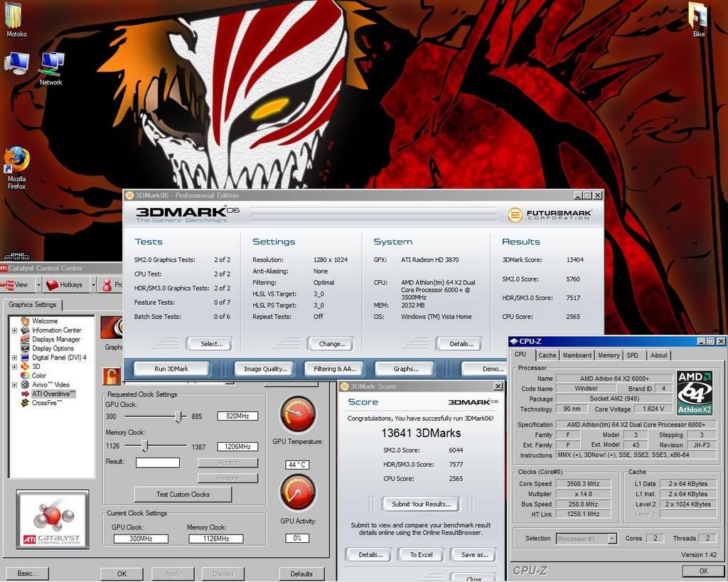
Task: Adjust the GPU Clock slider
Action: [178, 416]
